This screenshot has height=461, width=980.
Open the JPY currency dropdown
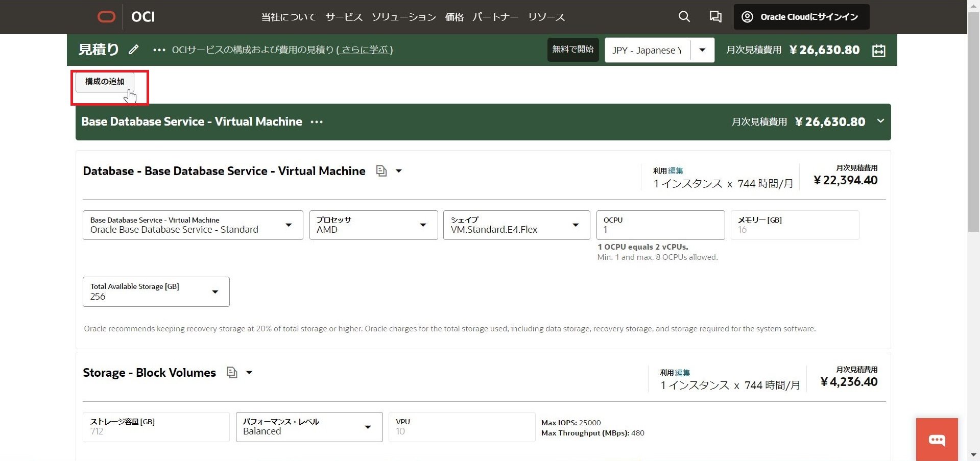702,50
